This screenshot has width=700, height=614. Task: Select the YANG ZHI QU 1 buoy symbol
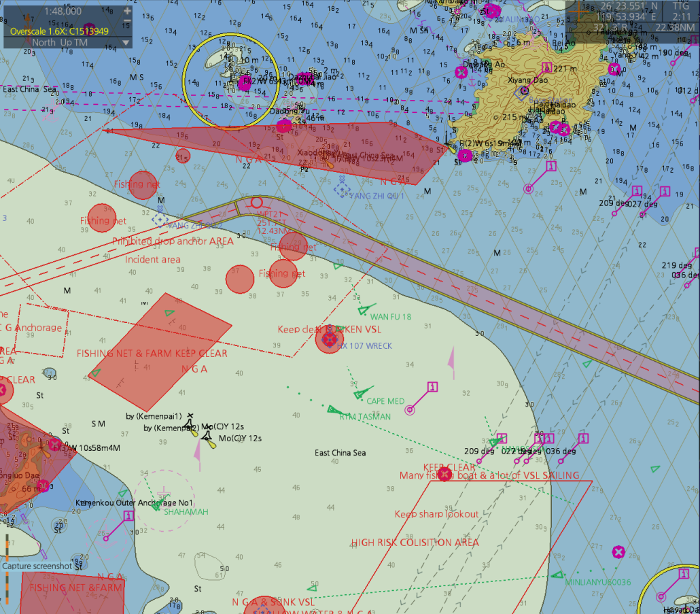342,188
